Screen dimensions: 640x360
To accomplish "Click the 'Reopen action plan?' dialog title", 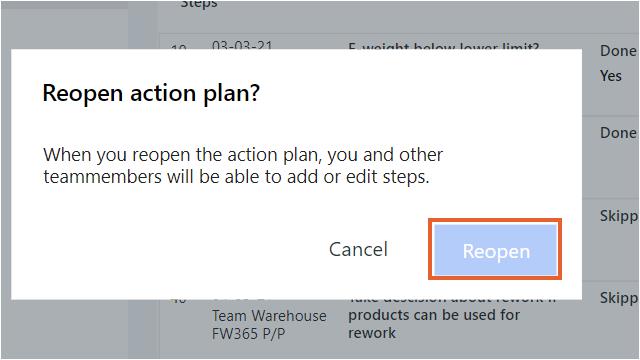I will coord(151,93).
